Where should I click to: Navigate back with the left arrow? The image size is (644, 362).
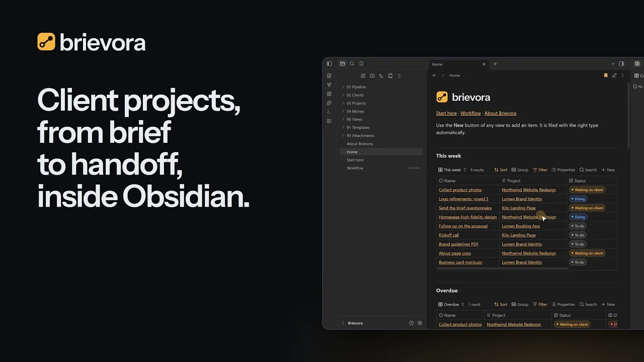tap(434, 75)
